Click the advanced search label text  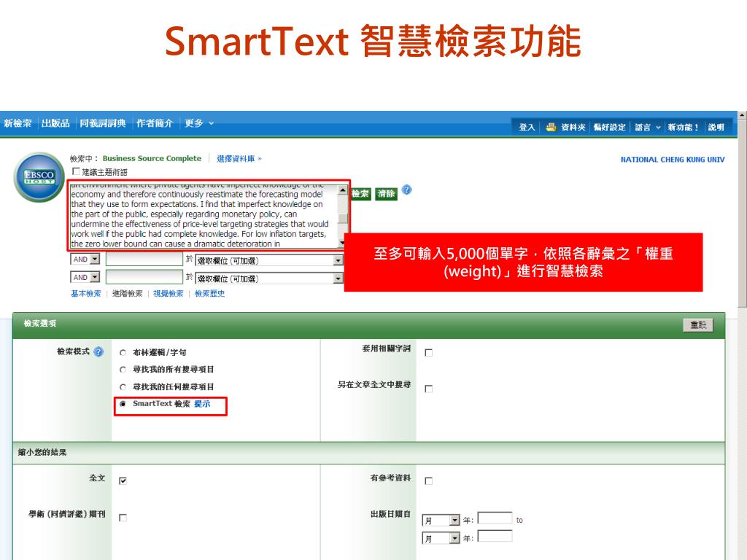(127, 293)
